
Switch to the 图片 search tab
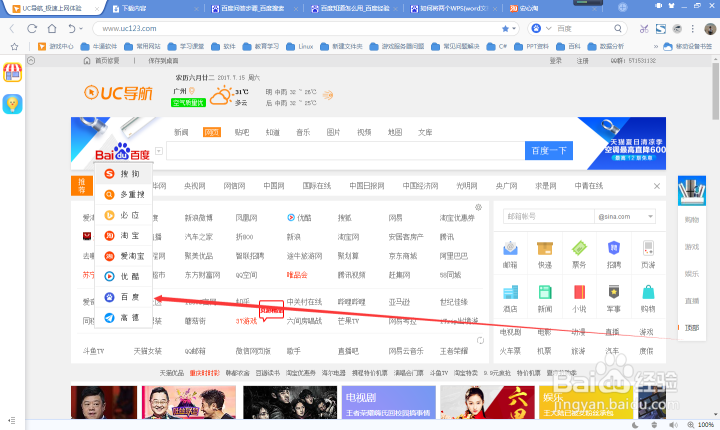point(333,132)
